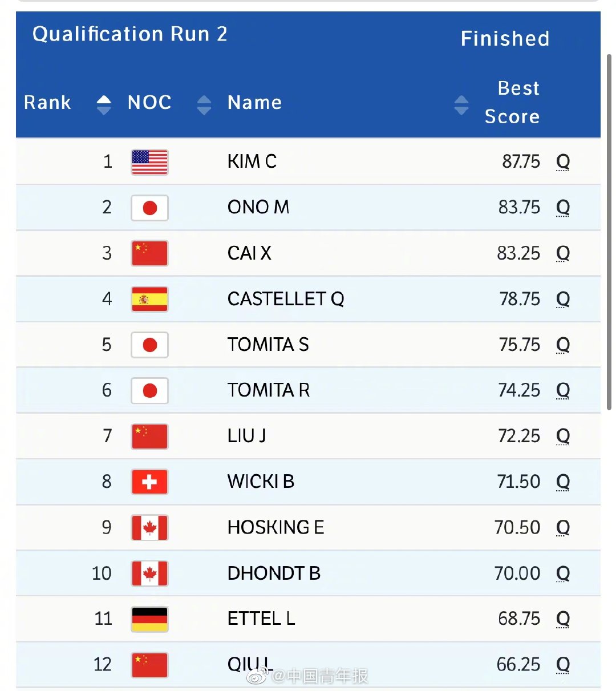Click the Canada flag beside HOSKING E
Screen dimensions: 616x691
[x=149, y=528]
